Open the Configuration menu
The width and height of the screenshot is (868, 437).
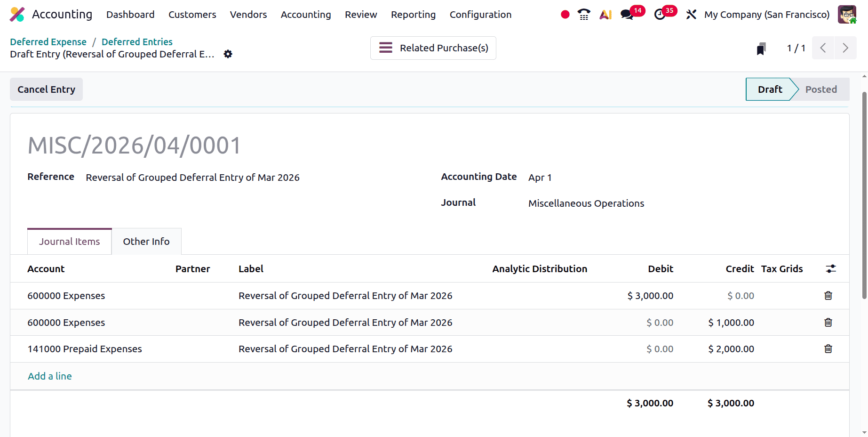coord(480,15)
